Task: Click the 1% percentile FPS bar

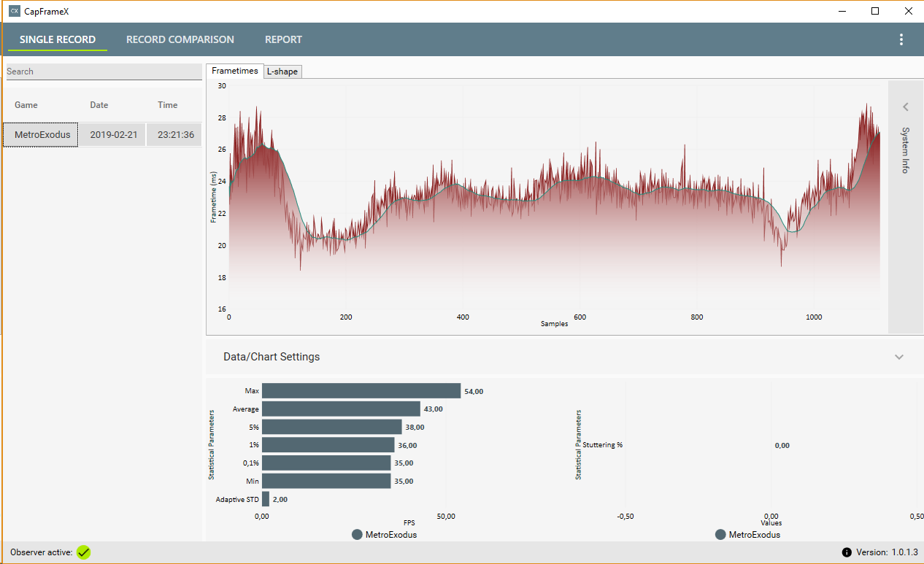Action: coord(328,444)
